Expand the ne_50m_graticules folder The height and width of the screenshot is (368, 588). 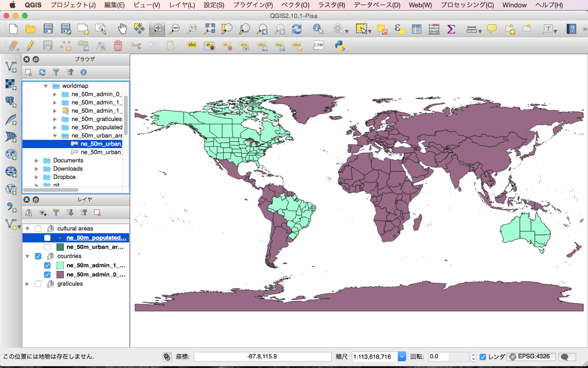(55, 119)
